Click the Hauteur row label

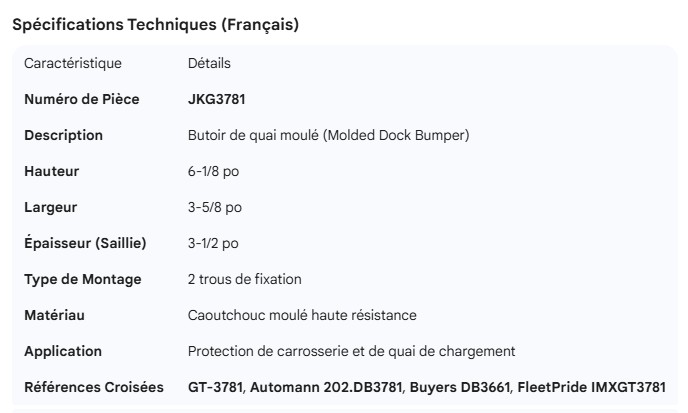pyautogui.click(x=51, y=171)
